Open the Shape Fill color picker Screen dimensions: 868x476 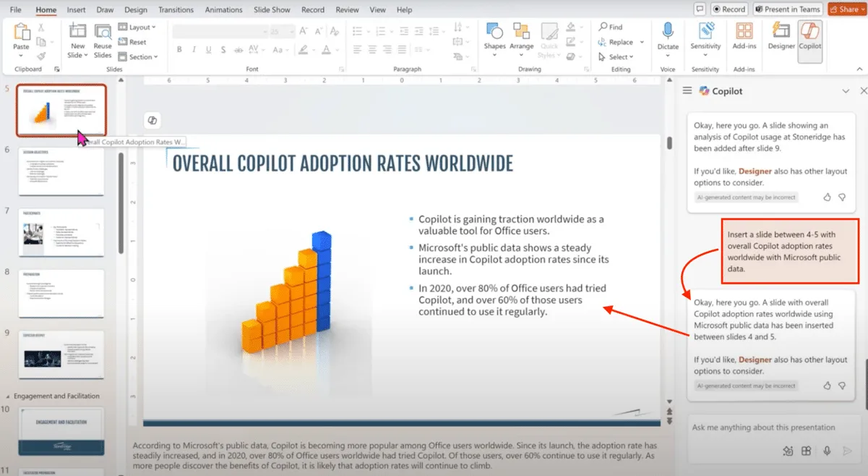pos(571,27)
